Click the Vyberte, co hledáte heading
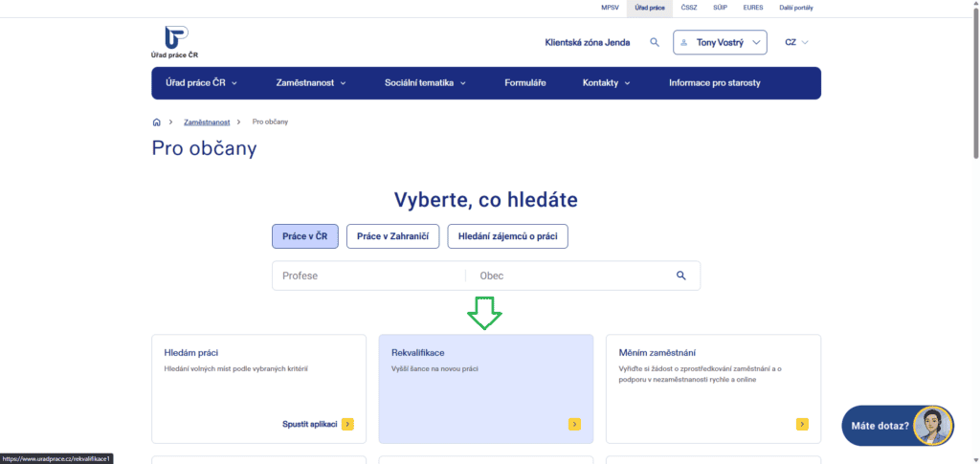980x464 pixels. (485, 200)
